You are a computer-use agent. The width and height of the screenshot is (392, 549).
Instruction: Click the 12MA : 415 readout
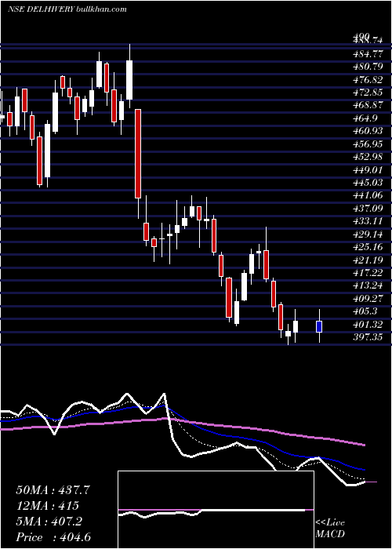(47, 507)
